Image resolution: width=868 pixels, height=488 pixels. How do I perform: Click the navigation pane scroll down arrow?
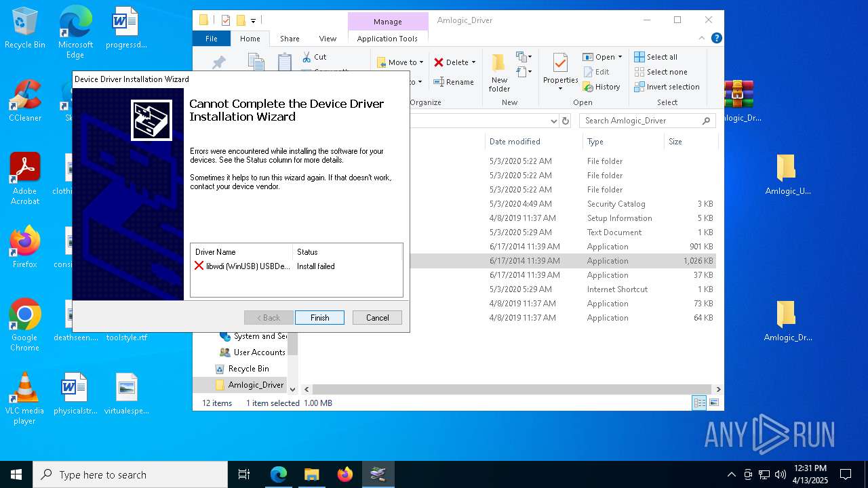tap(293, 389)
